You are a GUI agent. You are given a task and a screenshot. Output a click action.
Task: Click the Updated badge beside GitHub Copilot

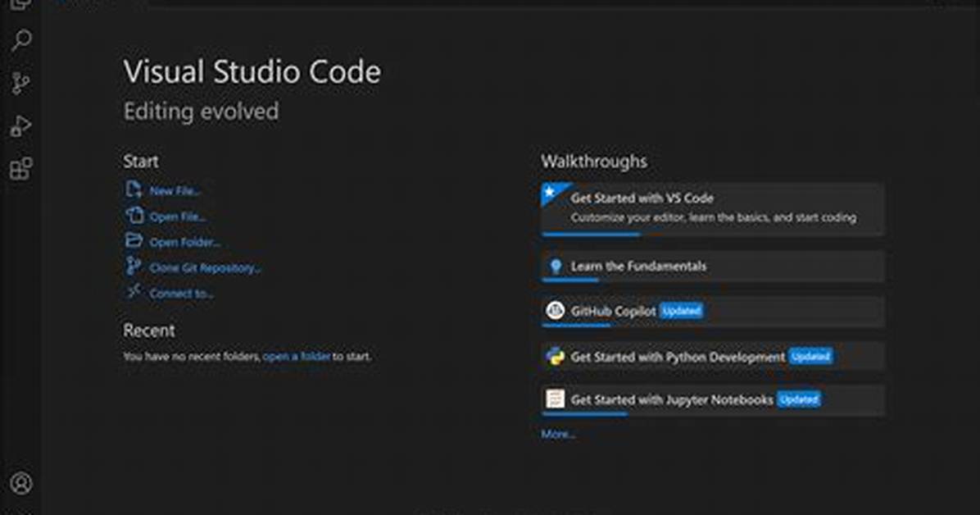pos(682,311)
